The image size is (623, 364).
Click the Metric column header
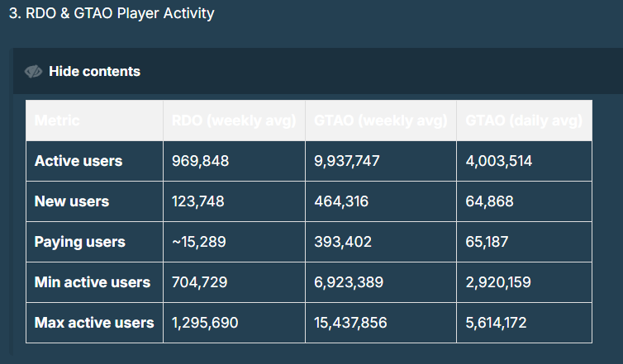(x=57, y=121)
